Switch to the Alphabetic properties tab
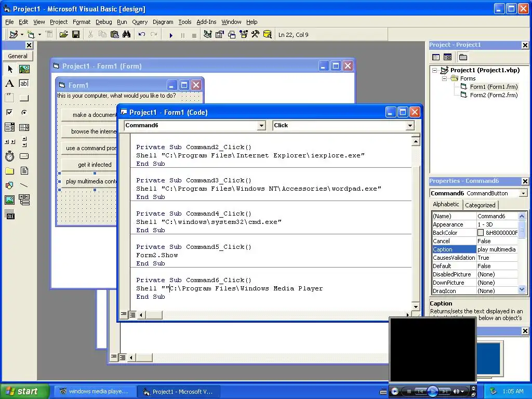The width and height of the screenshot is (532, 399). [x=446, y=204]
